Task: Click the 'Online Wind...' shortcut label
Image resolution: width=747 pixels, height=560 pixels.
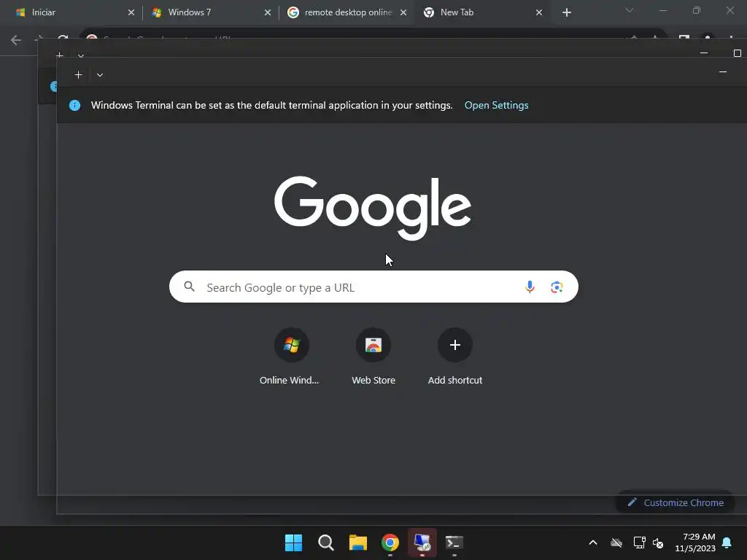Action: (289, 380)
